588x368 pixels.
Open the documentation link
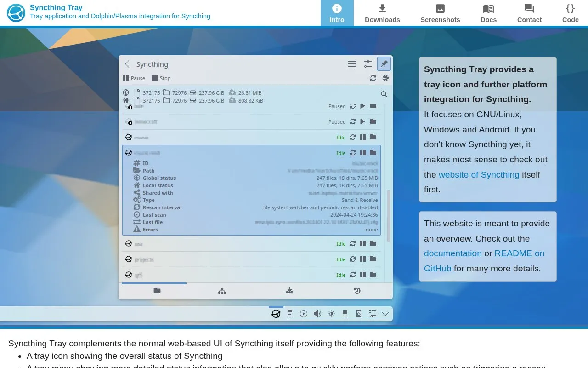pyautogui.click(x=452, y=253)
